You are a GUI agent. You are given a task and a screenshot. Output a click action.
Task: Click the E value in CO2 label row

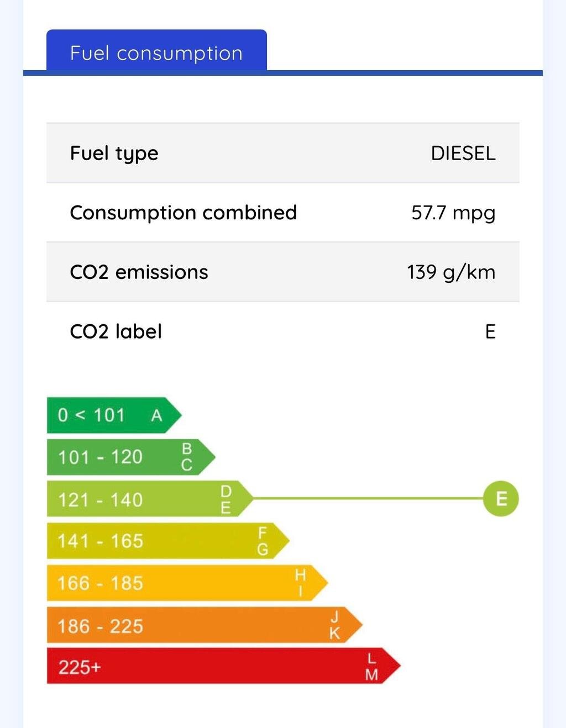(490, 331)
